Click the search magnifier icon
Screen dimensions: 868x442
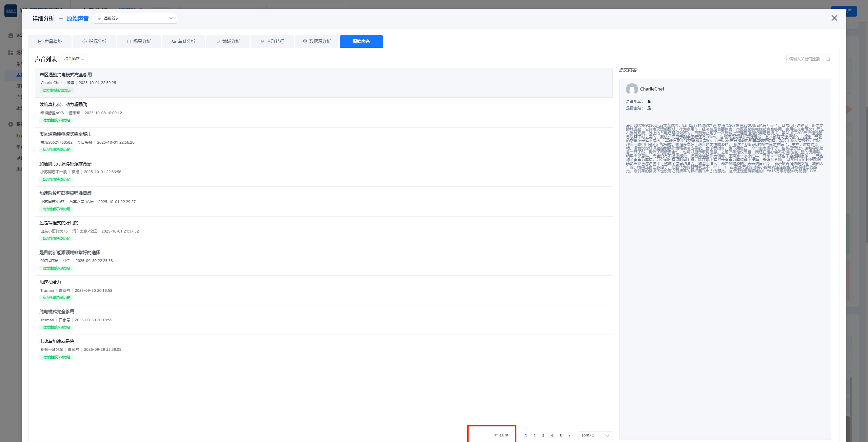(x=828, y=59)
